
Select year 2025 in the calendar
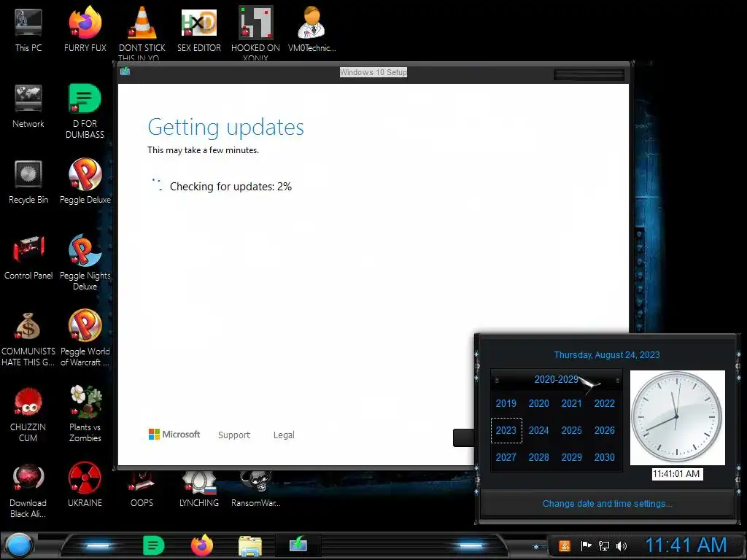tap(572, 430)
